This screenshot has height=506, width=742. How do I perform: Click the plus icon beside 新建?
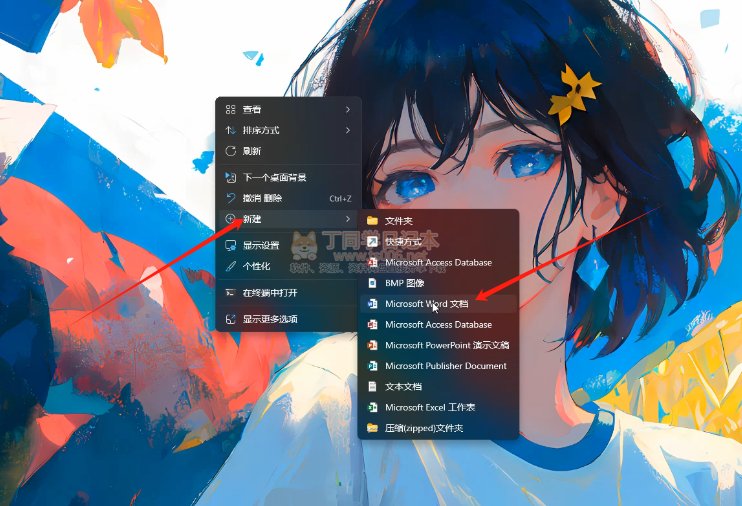(230, 219)
